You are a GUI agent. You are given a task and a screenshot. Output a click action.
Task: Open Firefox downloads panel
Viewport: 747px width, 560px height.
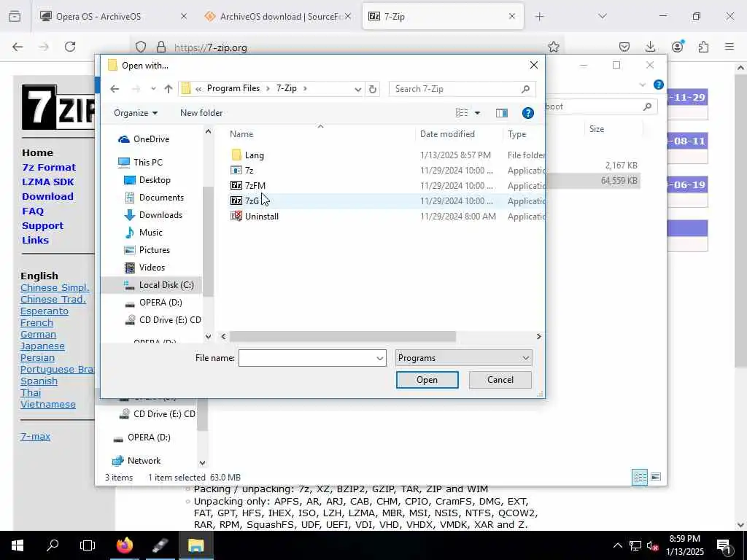[650, 47]
